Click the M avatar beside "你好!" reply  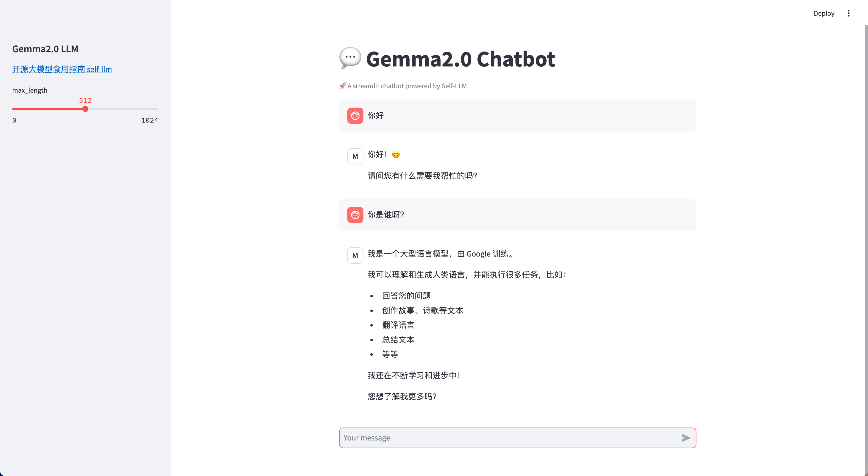[x=355, y=156]
